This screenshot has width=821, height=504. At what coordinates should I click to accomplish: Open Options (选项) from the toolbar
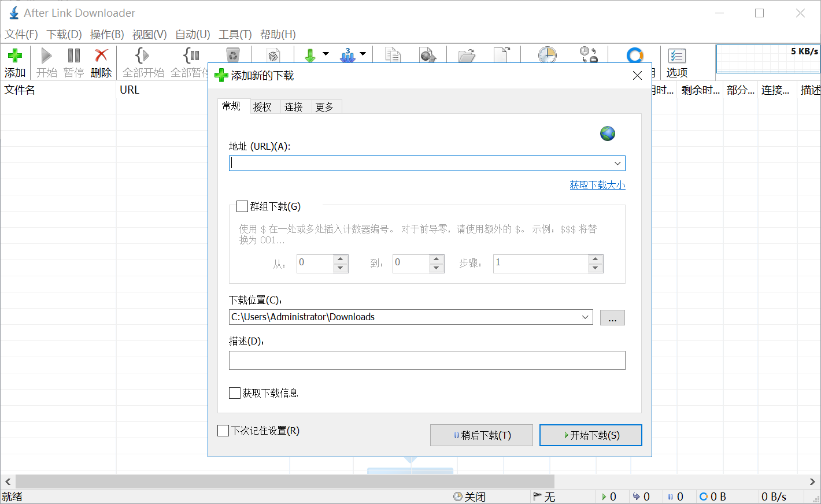coord(677,62)
